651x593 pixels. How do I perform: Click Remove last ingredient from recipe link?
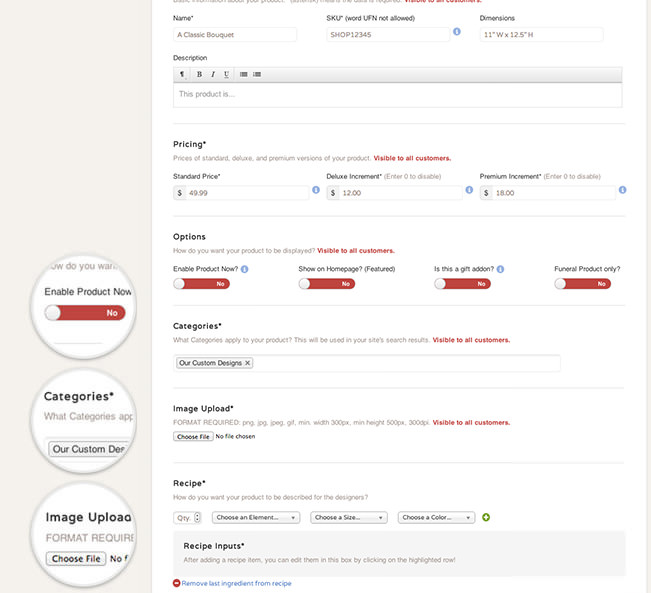coord(236,583)
